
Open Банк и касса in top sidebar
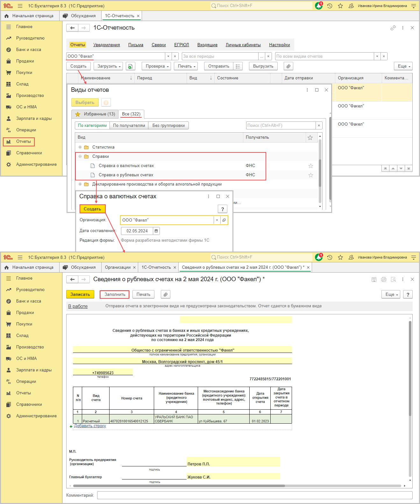click(29, 50)
